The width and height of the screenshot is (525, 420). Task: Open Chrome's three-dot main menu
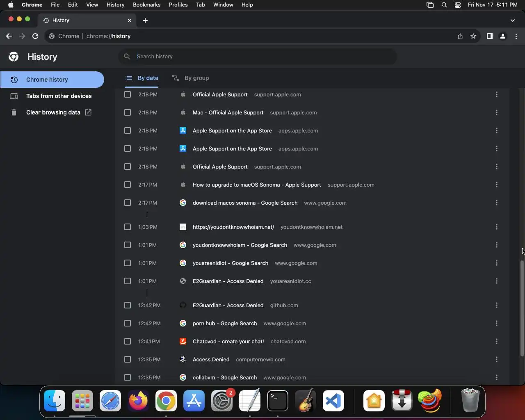[x=516, y=36]
